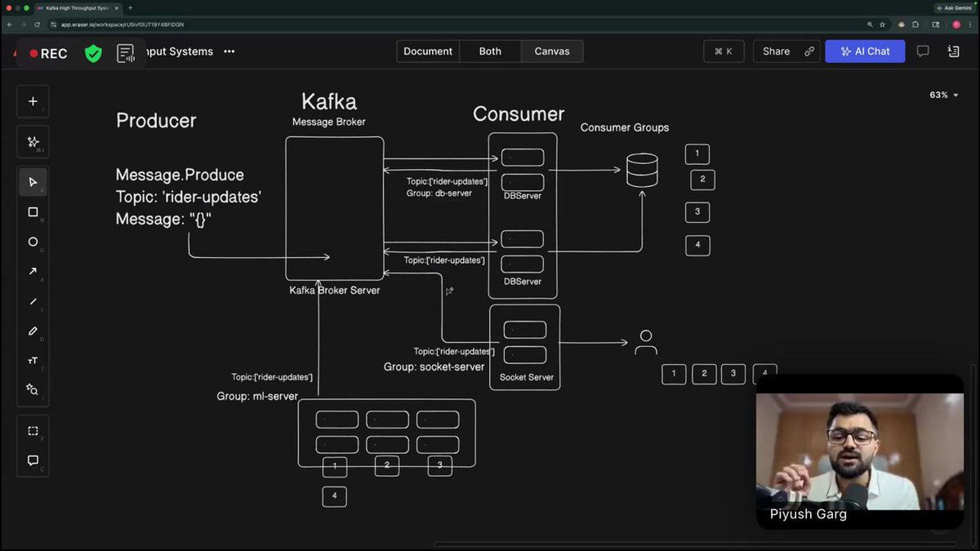Switch to Document view

(428, 51)
